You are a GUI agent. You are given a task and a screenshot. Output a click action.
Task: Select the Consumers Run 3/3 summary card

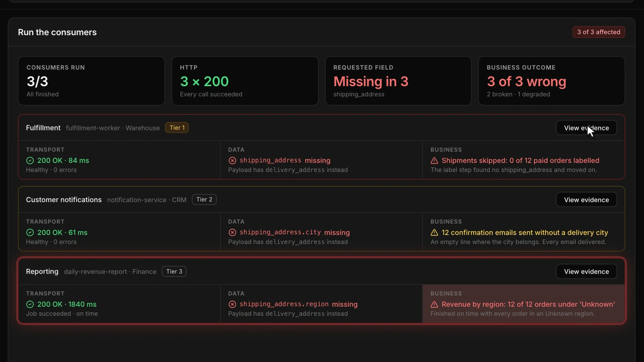coord(91,81)
